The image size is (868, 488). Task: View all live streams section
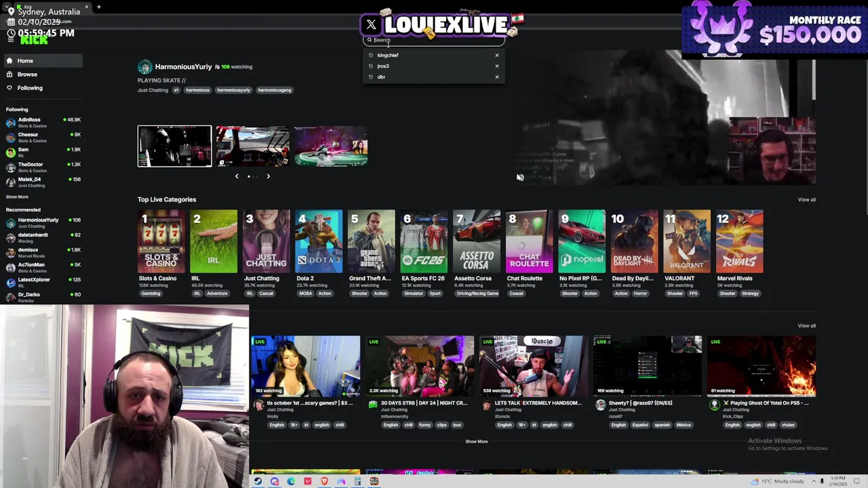(x=806, y=326)
